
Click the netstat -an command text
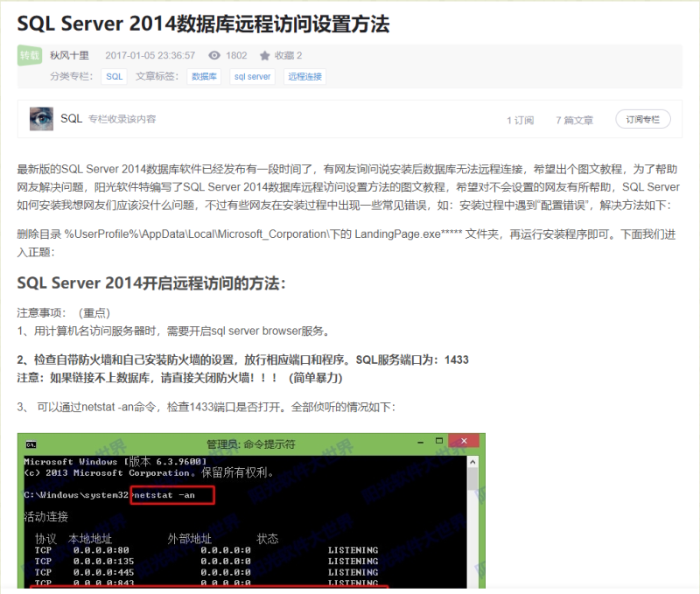pyautogui.click(x=164, y=495)
